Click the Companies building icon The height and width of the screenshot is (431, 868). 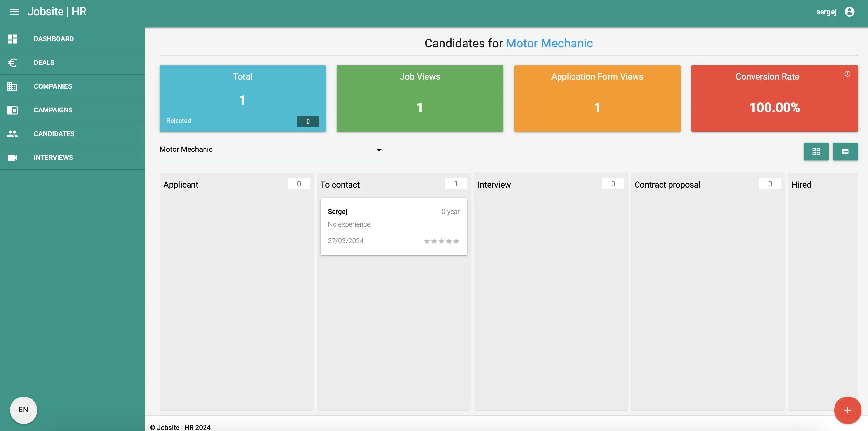tap(12, 86)
